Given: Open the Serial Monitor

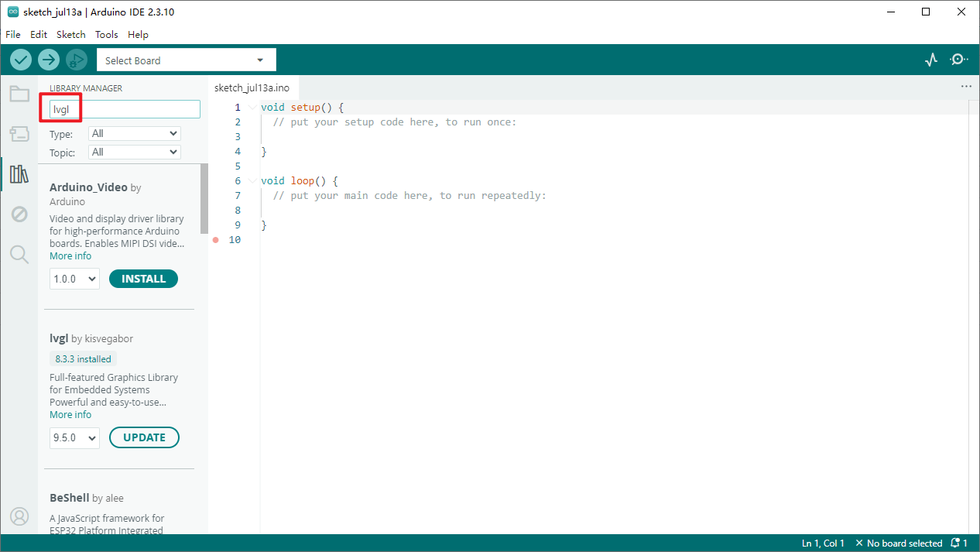Looking at the screenshot, I should tap(959, 60).
